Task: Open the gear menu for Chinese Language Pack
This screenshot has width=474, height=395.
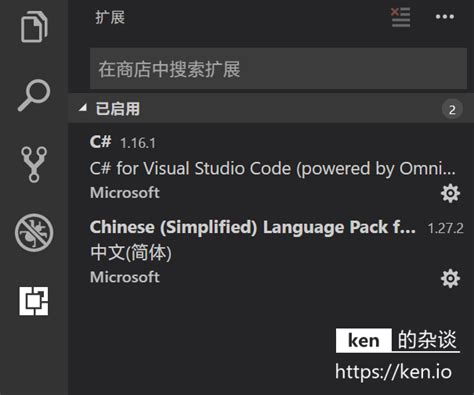Action: point(450,278)
